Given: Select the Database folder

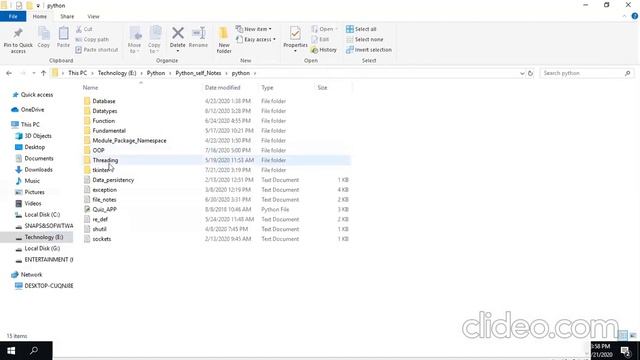Looking at the screenshot, I should 104,101.
